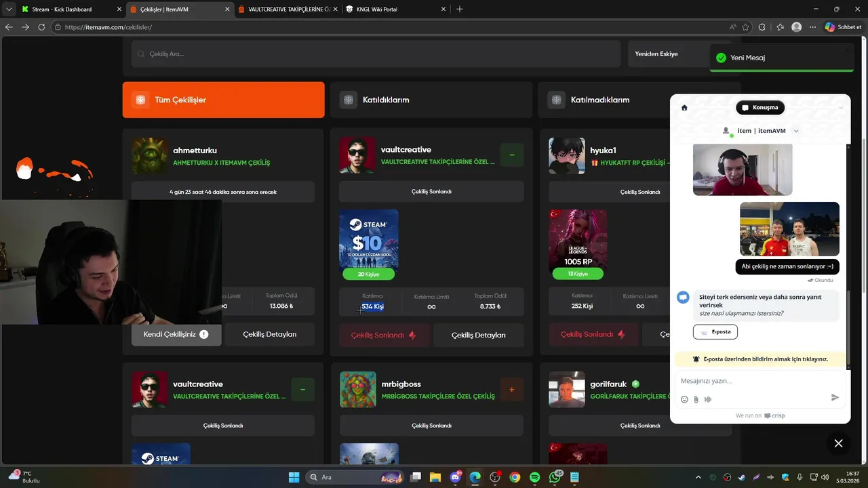The height and width of the screenshot is (488, 868).
Task: Toggle the plus button on mrbigboss card
Action: point(511,390)
